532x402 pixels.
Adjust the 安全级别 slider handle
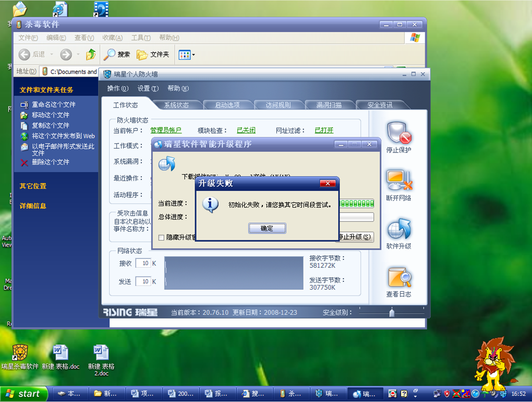click(392, 312)
